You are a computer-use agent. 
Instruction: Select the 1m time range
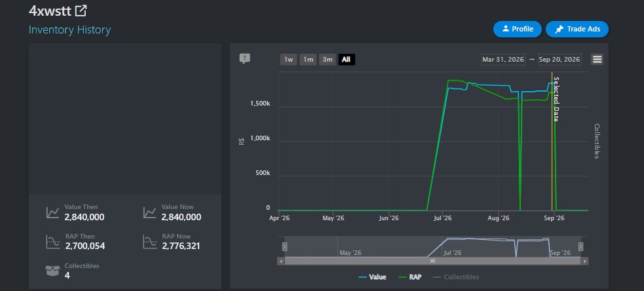click(x=308, y=60)
